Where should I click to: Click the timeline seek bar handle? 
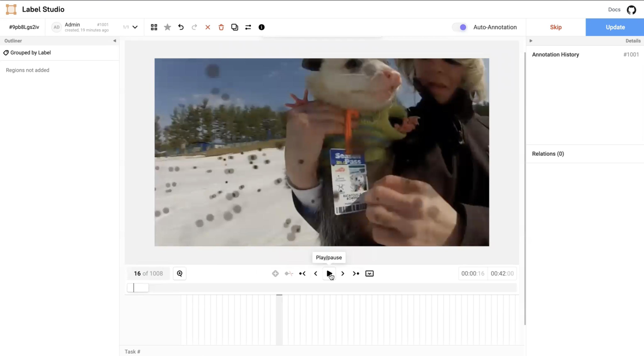[x=138, y=288]
